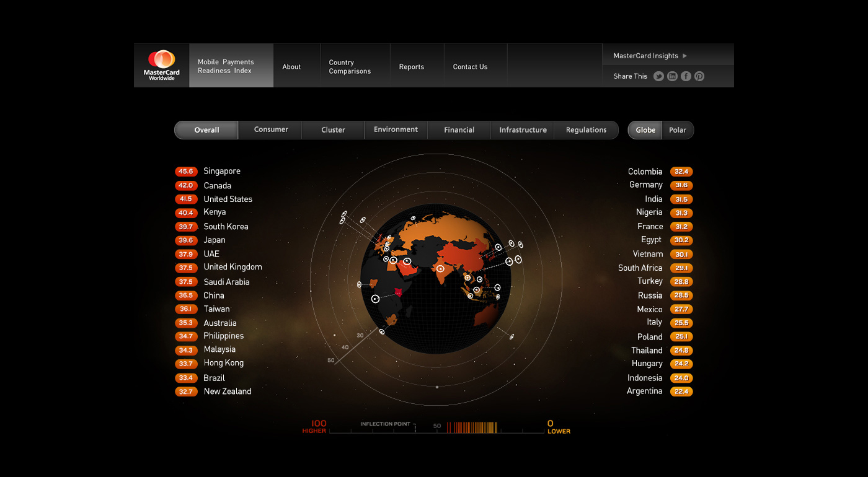The width and height of the screenshot is (868, 477).
Task: Click Brazil 33.4 score badge
Action: click(186, 378)
